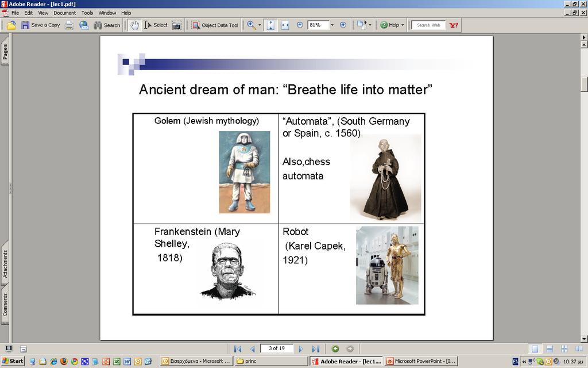The width and height of the screenshot is (588, 368).
Task: Click the Yahoo search Y! icon
Action: [454, 25]
